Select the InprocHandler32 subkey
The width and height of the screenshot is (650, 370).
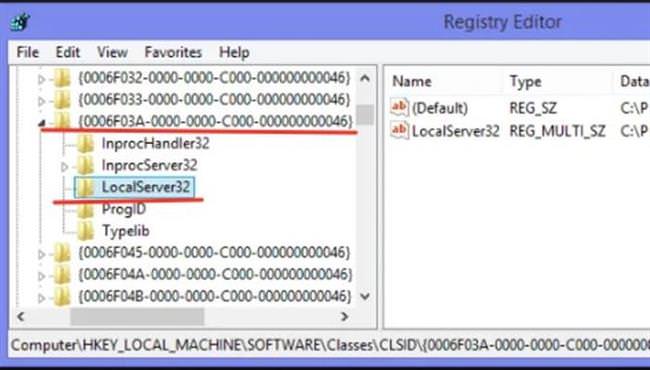pyautogui.click(x=155, y=144)
